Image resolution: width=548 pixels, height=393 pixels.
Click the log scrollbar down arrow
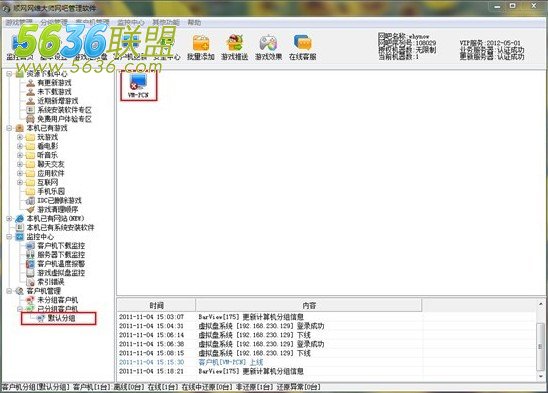click(x=541, y=377)
